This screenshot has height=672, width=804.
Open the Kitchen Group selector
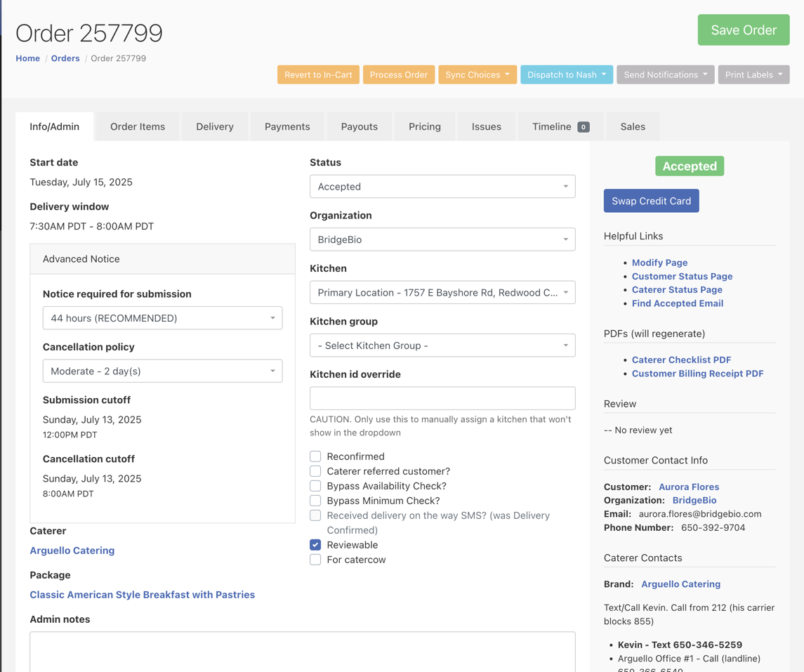442,345
